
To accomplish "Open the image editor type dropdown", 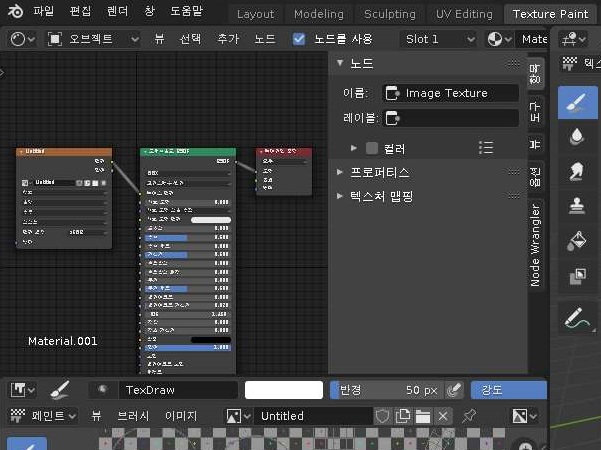I will pyautogui.click(x=22, y=390).
